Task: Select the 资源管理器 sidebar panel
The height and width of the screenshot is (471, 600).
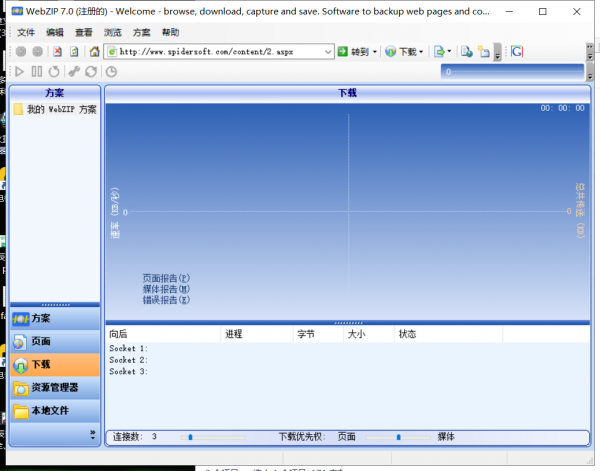Action: point(53,387)
